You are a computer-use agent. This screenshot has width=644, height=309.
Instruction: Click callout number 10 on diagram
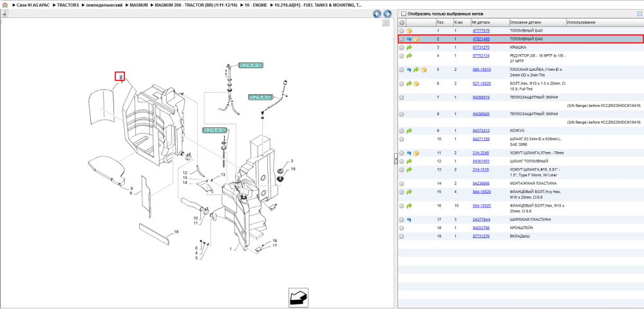pyautogui.click(x=196, y=218)
